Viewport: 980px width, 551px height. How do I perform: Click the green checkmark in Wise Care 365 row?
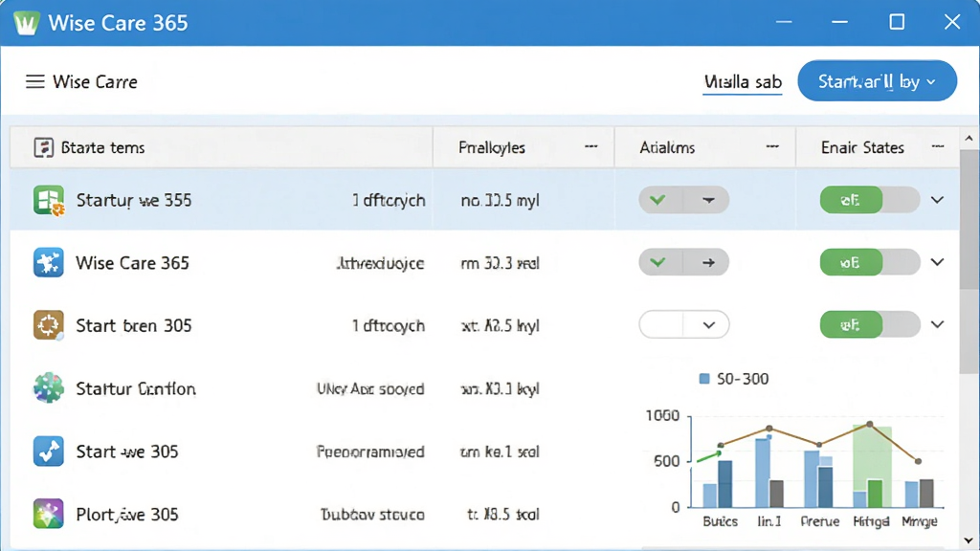657,262
